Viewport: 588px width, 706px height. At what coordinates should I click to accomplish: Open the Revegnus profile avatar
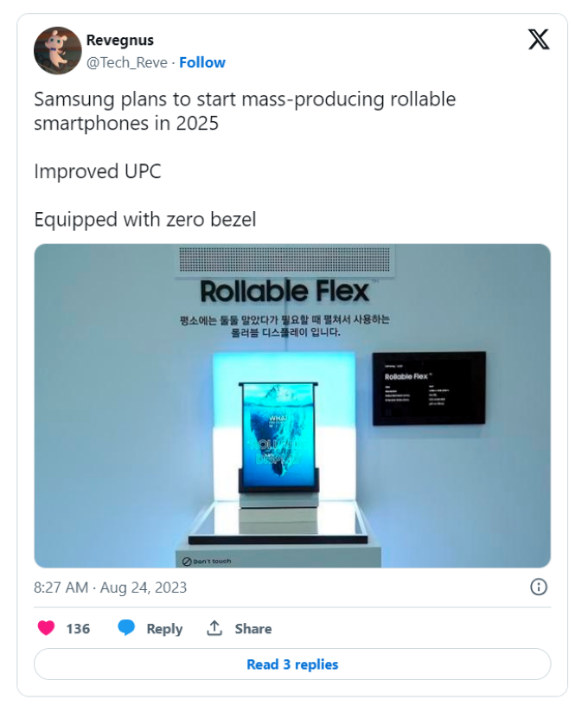(x=57, y=50)
